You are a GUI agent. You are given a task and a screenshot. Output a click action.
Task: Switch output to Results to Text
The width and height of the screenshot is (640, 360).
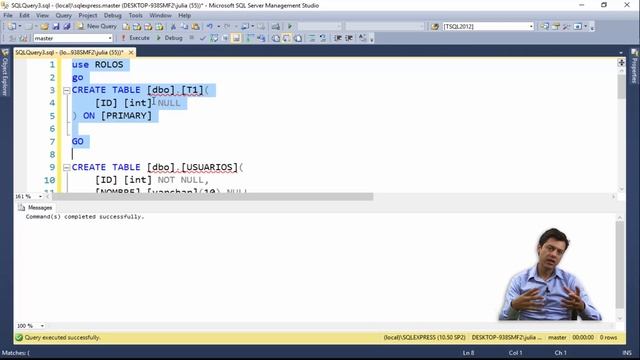(x=276, y=38)
